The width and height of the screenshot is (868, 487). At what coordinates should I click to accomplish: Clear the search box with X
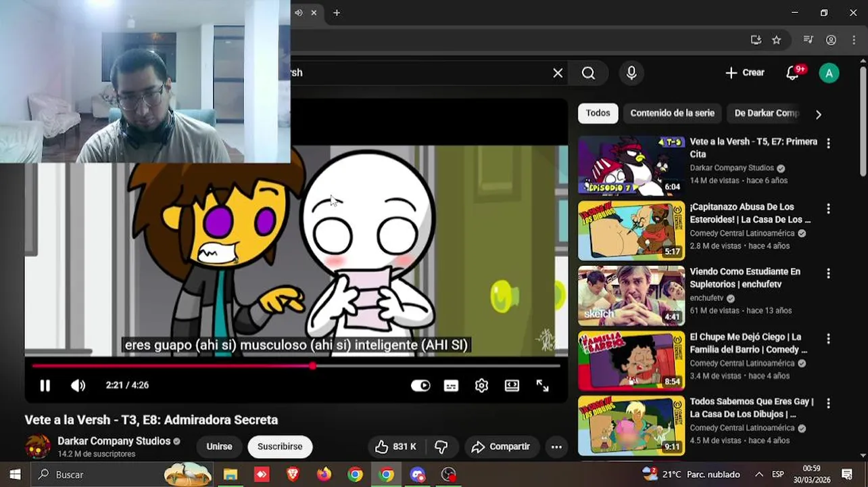pos(558,73)
